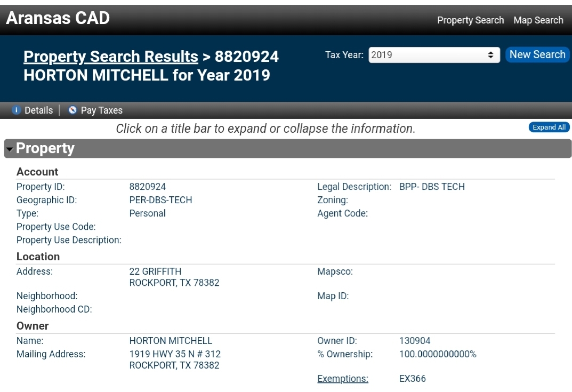Collapse the Property section triangle
This screenshot has width=572, height=392.
tap(10, 149)
